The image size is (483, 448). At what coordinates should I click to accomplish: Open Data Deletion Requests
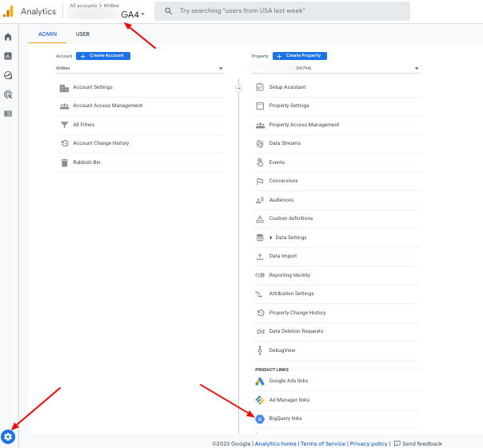(296, 331)
